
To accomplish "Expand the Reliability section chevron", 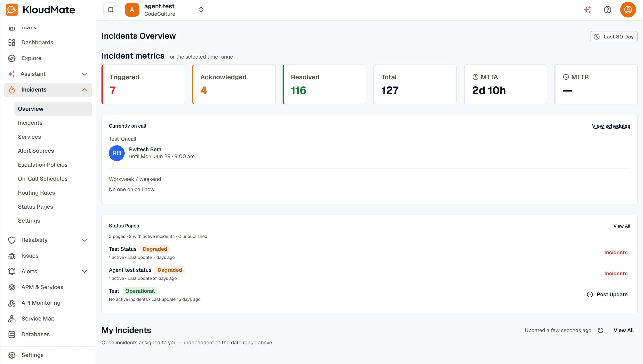I will (84, 240).
